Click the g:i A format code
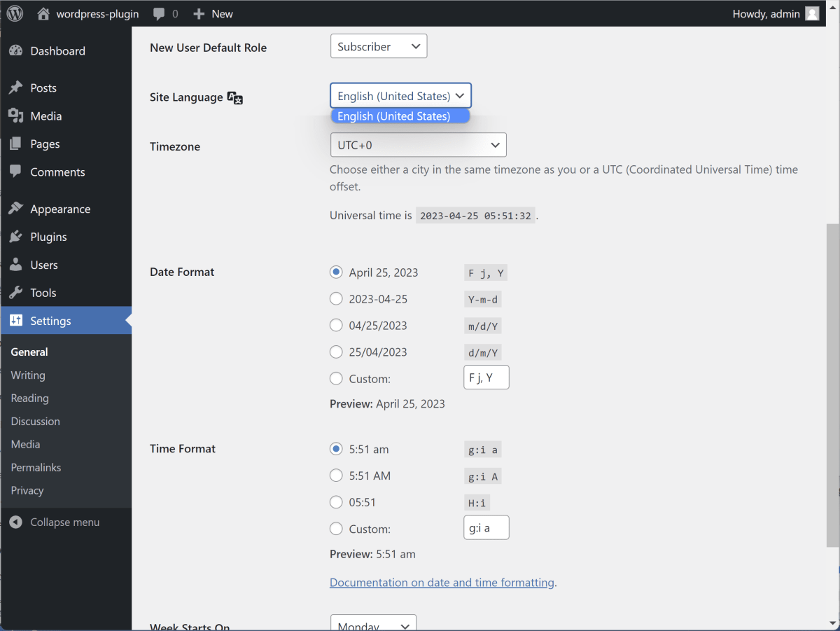This screenshot has height=631, width=840. pyautogui.click(x=483, y=477)
